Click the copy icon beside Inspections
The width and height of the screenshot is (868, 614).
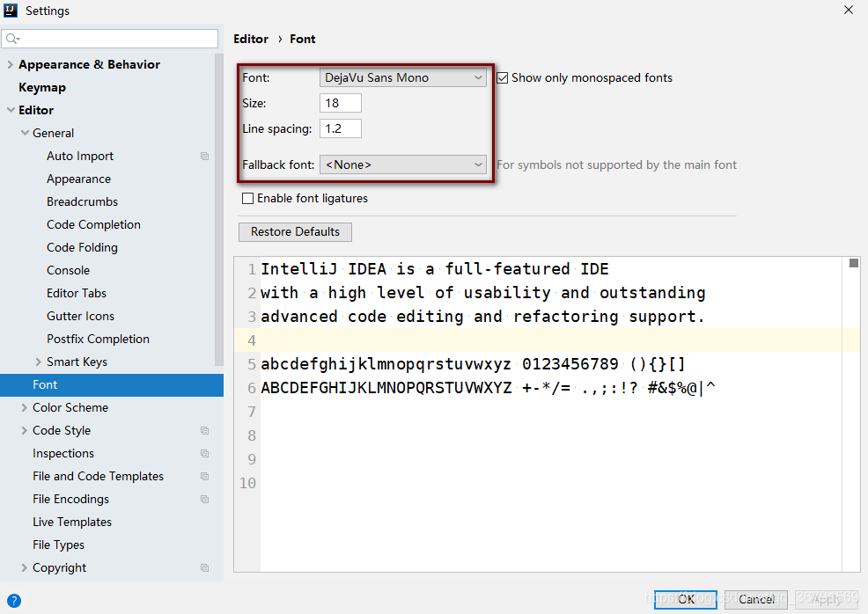205,454
